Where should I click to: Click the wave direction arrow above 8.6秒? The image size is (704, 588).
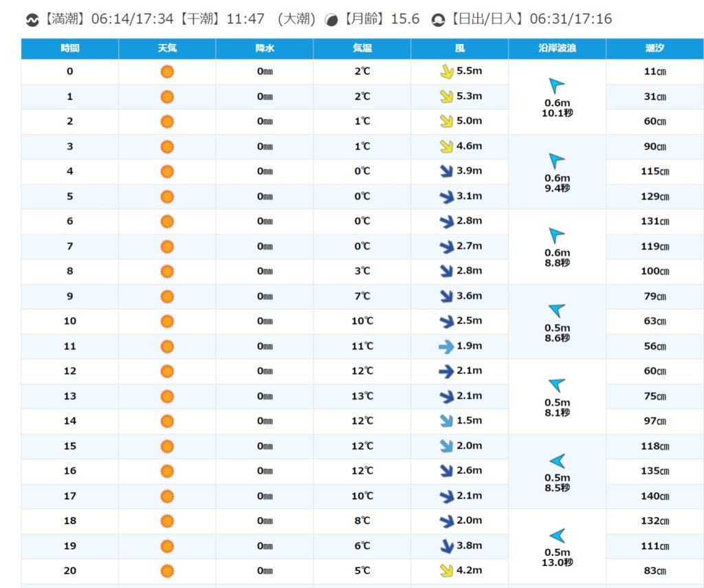click(557, 310)
